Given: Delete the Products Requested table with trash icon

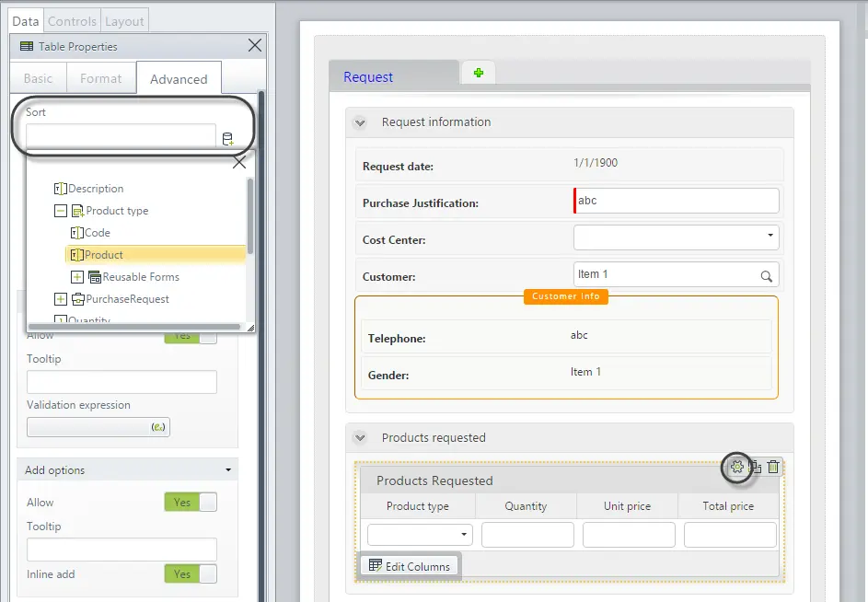Looking at the screenshot, I should (773, 467).
